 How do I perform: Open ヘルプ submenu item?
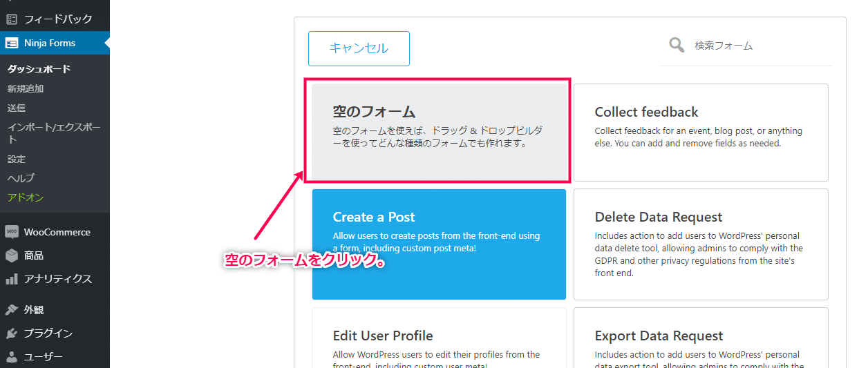tap(21, 178)
